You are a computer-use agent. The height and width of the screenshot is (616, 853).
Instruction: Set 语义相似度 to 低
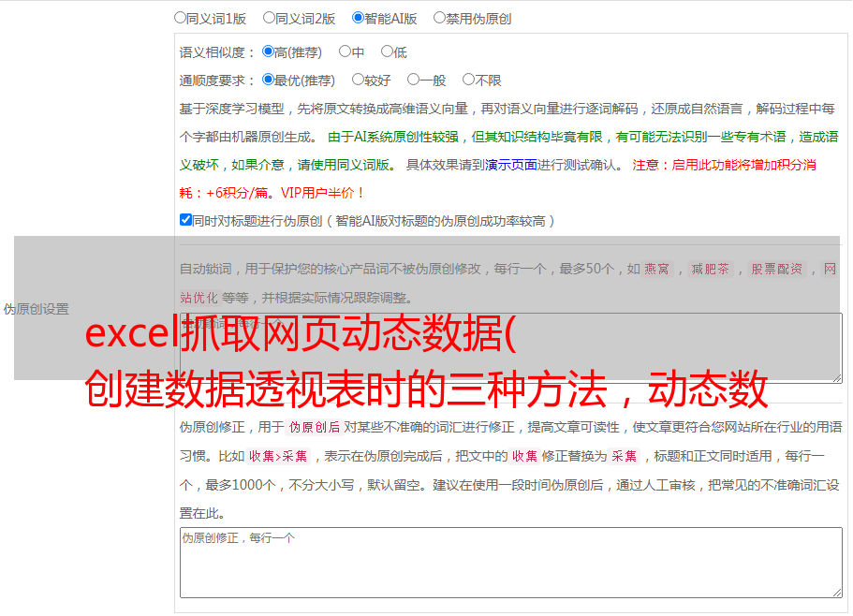click(387, 51)
